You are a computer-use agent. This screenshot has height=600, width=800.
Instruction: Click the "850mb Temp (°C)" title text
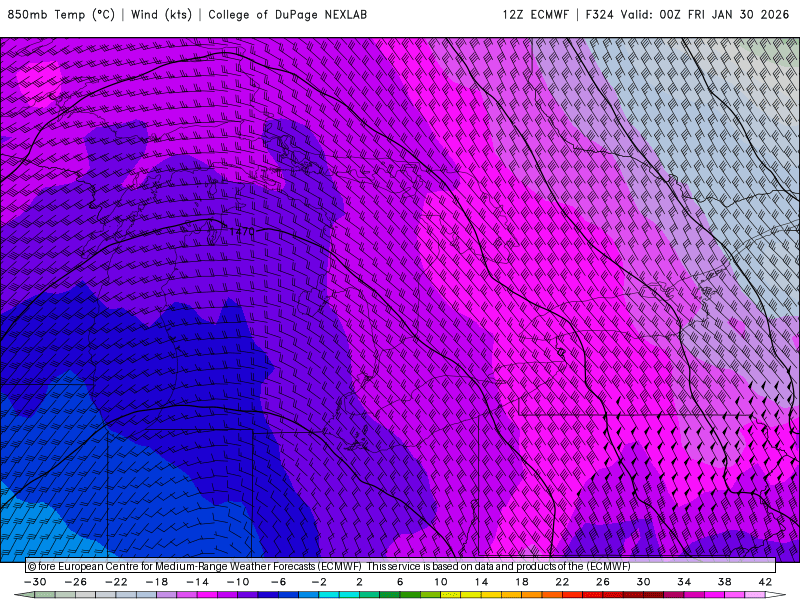click(61, 15)
